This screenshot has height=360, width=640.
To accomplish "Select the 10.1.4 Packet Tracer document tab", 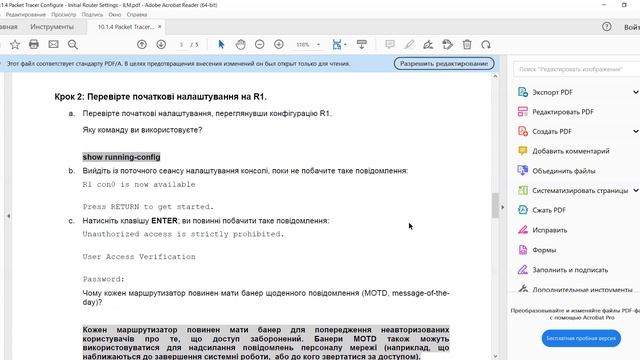I will click(x=126, y=27).
